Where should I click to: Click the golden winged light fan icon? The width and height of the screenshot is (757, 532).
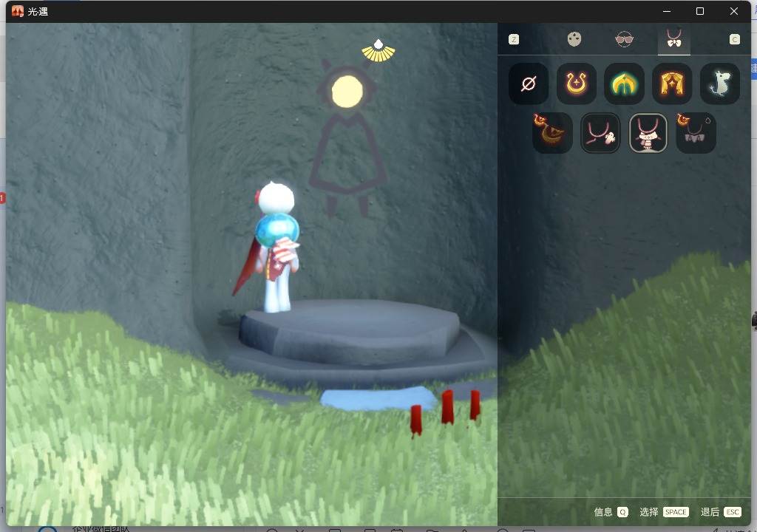[x=378, y=52]
